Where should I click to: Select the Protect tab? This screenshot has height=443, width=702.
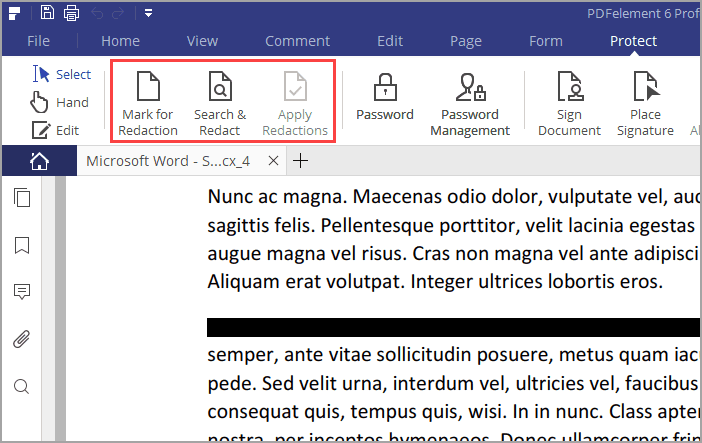point(633,41)
